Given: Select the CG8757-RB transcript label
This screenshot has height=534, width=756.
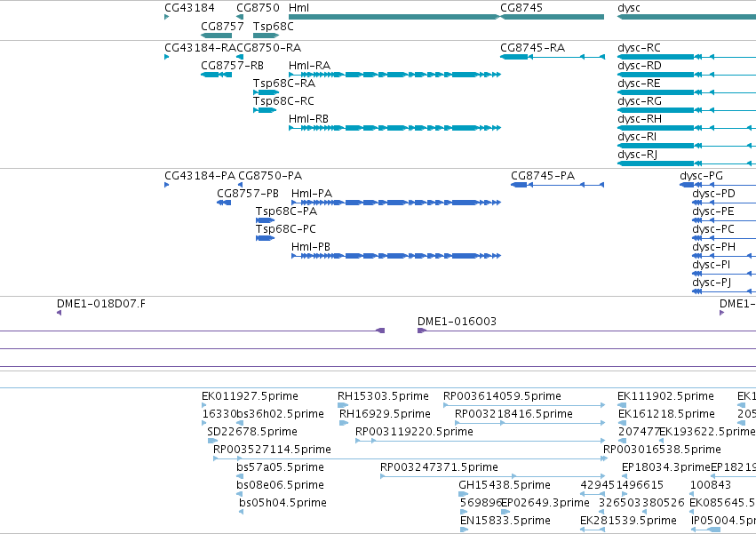Looking at the screenshot, I should point(233,65).
